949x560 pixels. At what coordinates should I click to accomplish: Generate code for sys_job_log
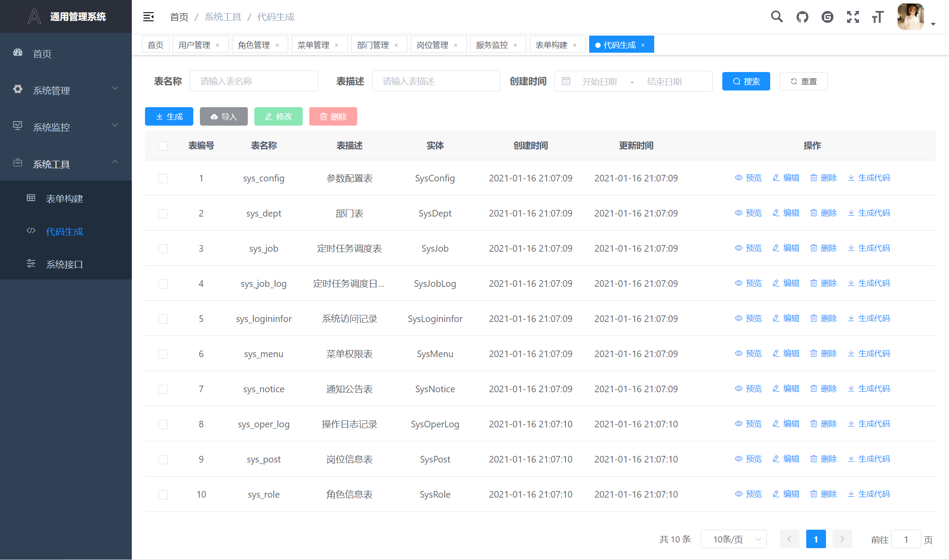click(869, 283)
